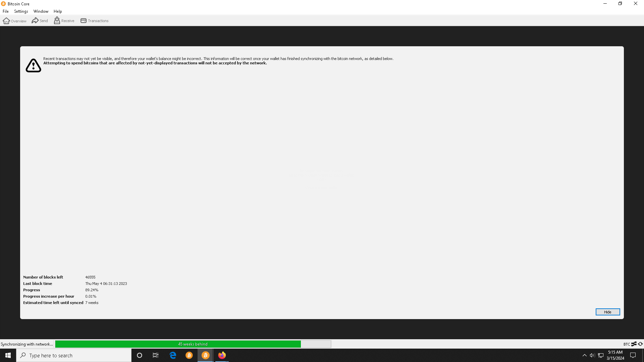The width and height of the screenshot is (644, 362).
Task: Minimize the Bitcoin Core window
Action: pos(605,4)
